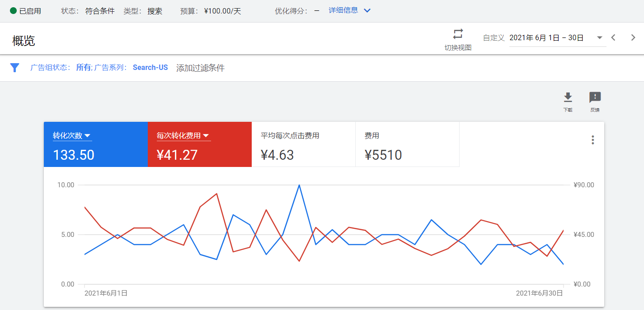Click the green enabled status dot
The width and height of the screenshot is (644, 310).
point(13,10)
